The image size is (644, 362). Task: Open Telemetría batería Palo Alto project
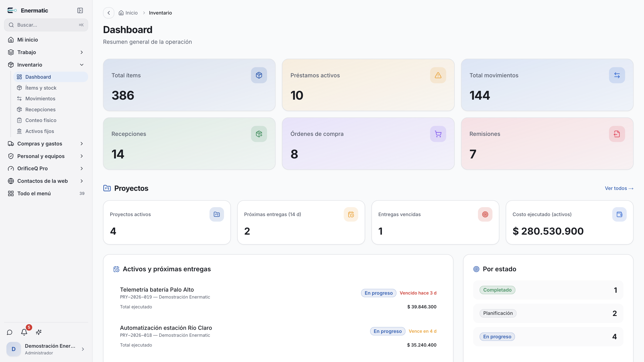tap(278, 298)
